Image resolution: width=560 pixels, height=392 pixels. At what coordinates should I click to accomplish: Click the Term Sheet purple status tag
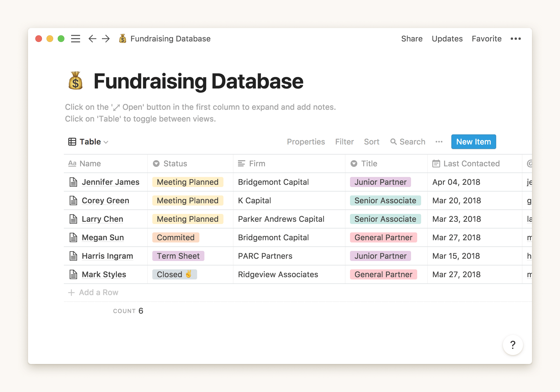click(x=178, y=256)
